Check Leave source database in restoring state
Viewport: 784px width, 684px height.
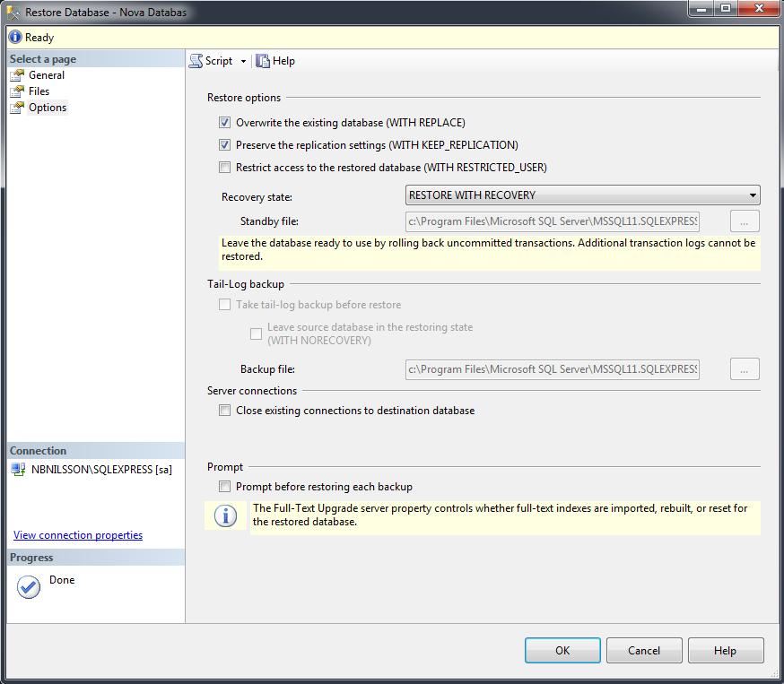click(x=256, y=333)
